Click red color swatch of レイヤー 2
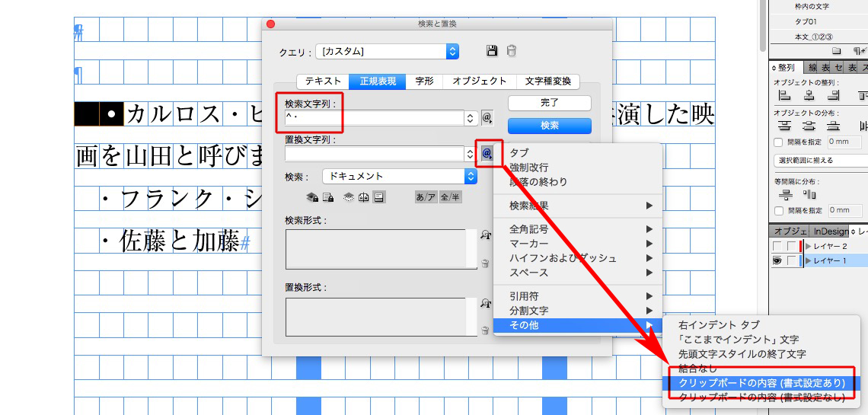This screenshot has height=415, width=868. click(800, 246)
